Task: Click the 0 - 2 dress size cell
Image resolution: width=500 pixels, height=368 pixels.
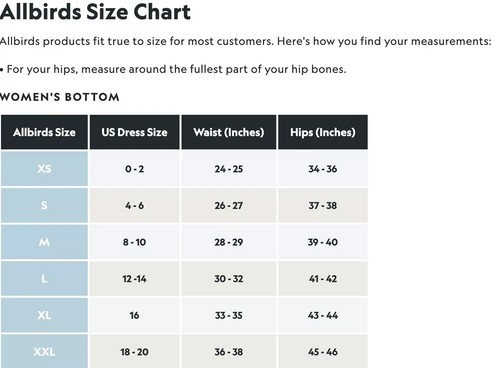Action: tap(135, 169)
